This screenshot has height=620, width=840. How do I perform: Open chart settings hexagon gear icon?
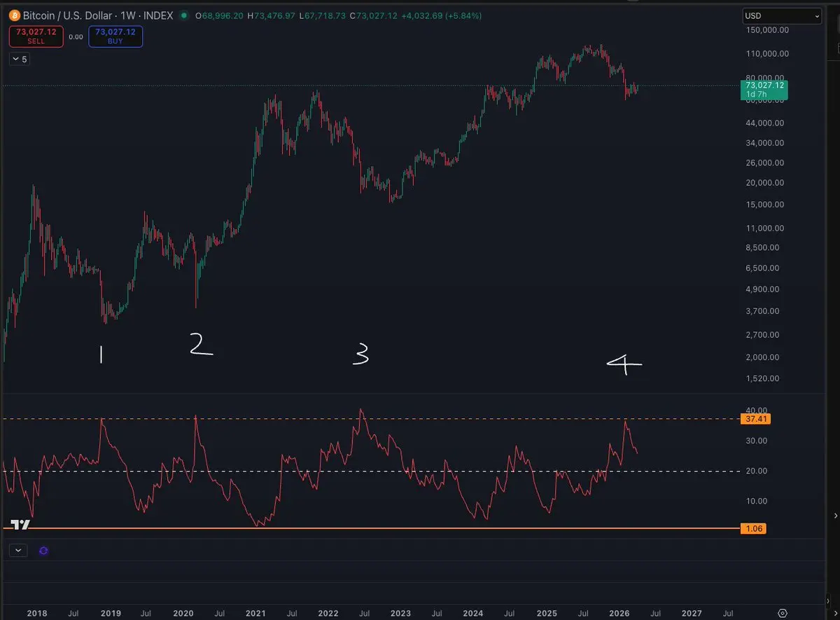point(783,612)
